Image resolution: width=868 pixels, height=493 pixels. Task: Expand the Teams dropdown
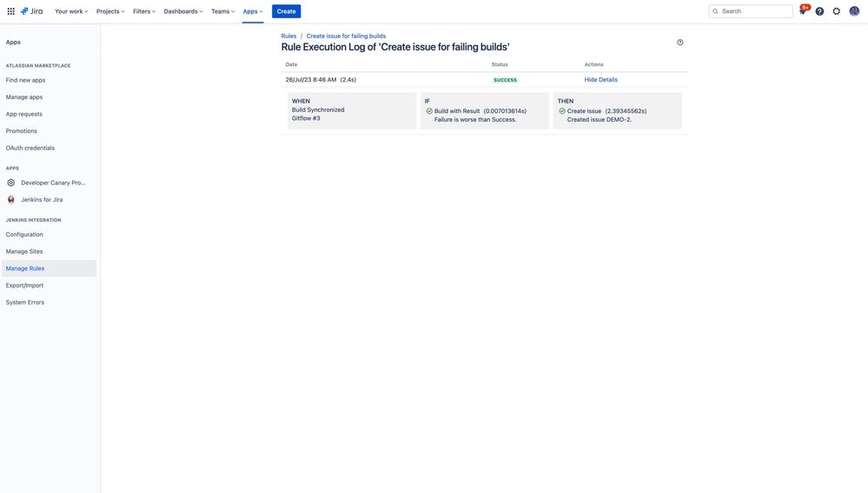[x=222, y=11]
